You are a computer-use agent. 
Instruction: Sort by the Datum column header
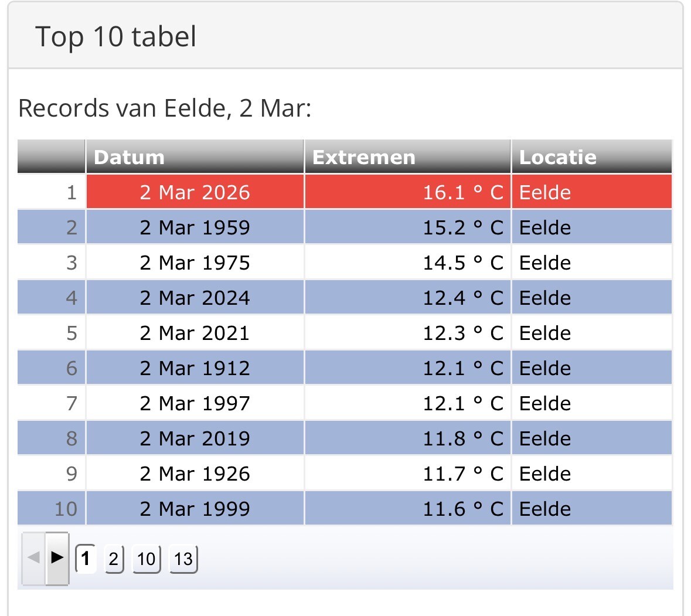(x=130, y=157)
